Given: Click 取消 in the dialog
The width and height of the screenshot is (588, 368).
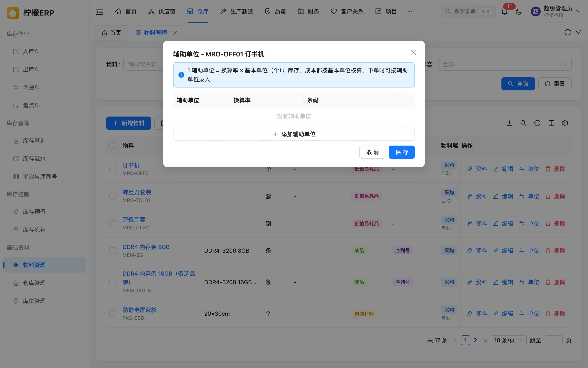Looking at the screenshot, I should tap(372, 152).
